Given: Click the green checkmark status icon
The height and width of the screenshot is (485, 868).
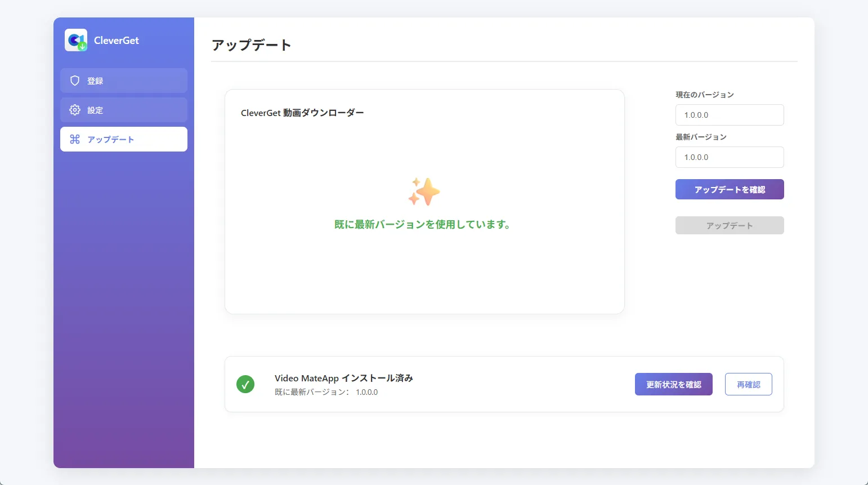Looking at the screenshot, I should point(245,384).
